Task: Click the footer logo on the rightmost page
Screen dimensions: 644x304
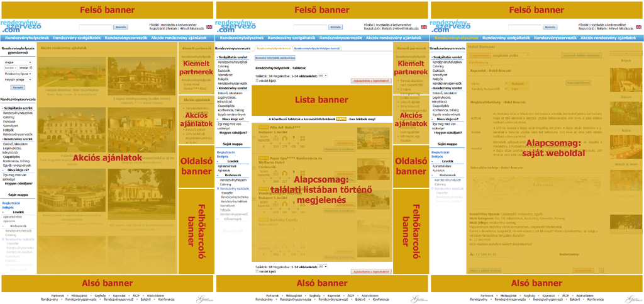Action: coord(631,298)
